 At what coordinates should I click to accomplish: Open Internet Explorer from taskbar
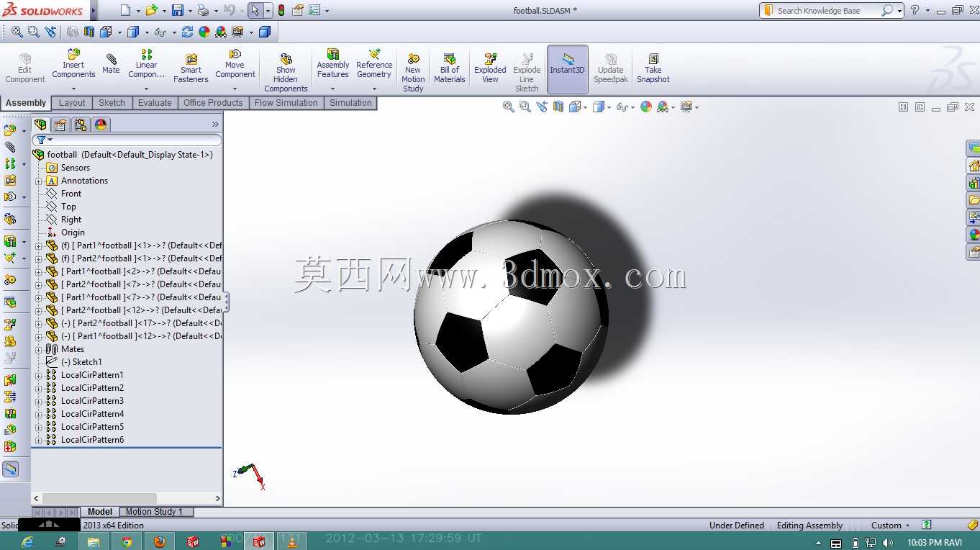tap(27, 542)
